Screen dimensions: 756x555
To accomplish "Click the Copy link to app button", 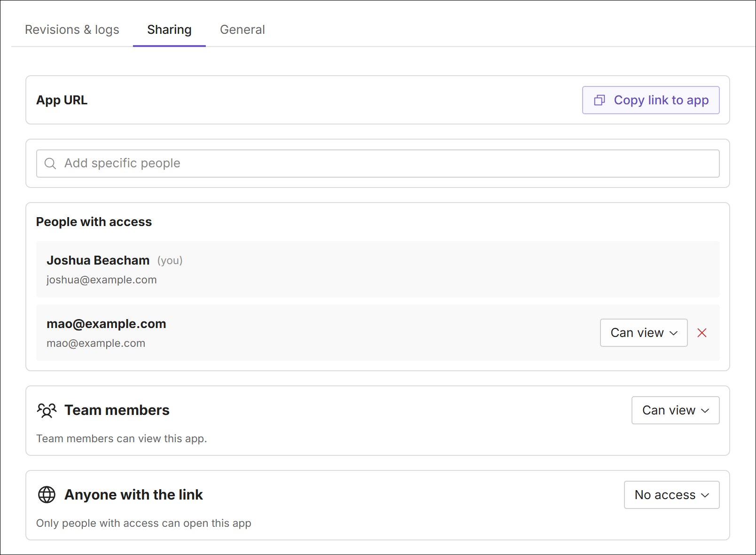I will tap(651, 100).
